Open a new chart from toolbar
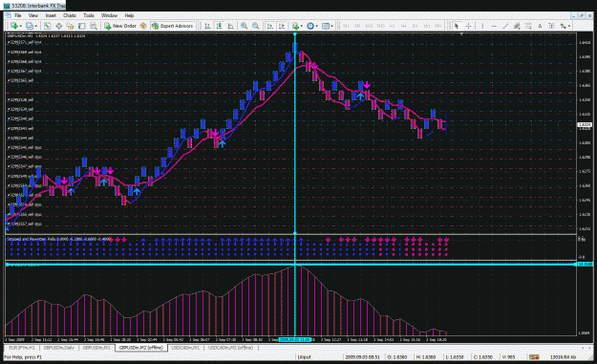597x364 pixels. point(14,26)
